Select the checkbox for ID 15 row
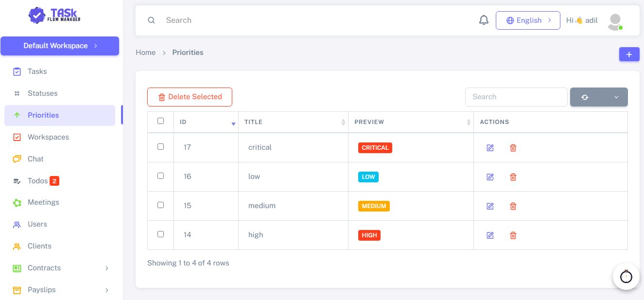This screenshot has height=300, width=644. [x=161, y=205]
